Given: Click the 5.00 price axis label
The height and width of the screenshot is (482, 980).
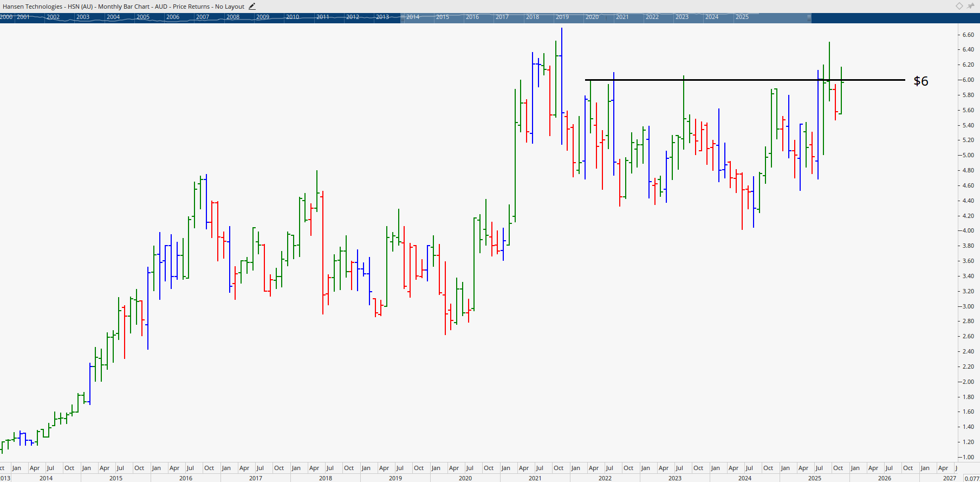Looking at the screenshot, I should pos(968,155).
